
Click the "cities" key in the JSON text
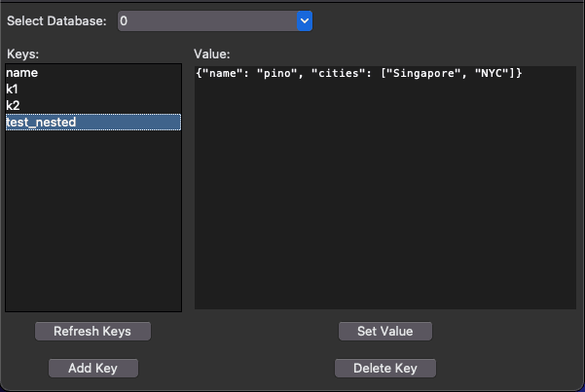(x=343, y=75)
